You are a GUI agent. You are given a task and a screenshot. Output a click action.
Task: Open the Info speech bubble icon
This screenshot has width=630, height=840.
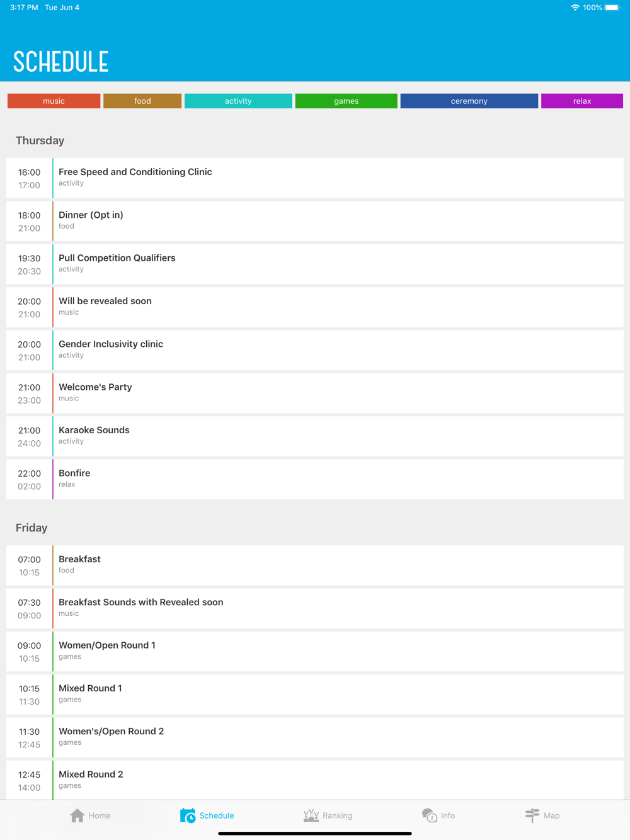430,815
